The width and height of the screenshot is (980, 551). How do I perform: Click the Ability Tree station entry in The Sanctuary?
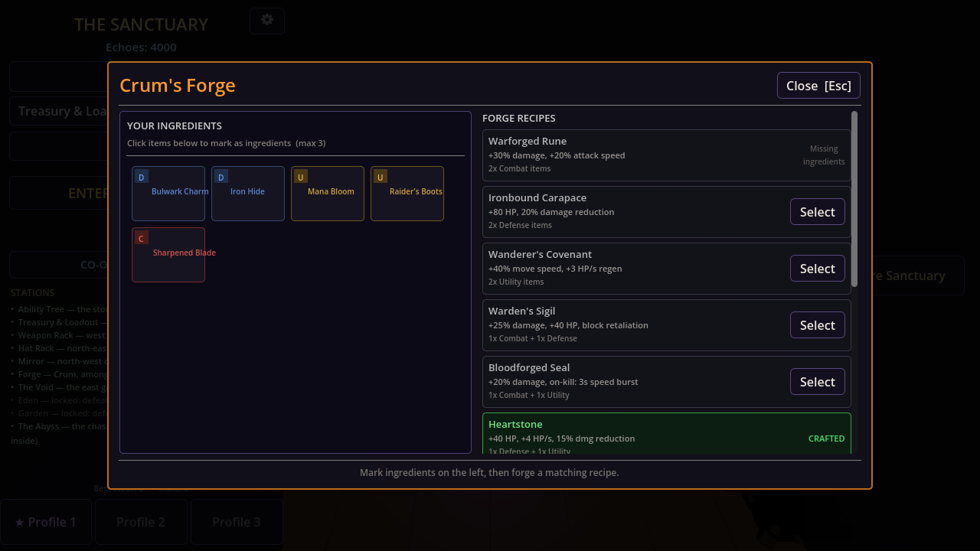pyautogui.click(x=59, y=309)
